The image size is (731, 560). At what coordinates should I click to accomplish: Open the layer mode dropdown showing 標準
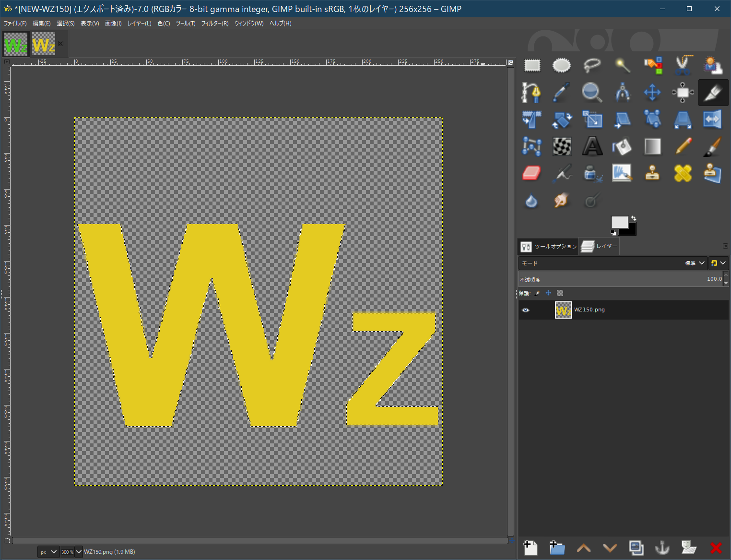click(x=695, y=263)
